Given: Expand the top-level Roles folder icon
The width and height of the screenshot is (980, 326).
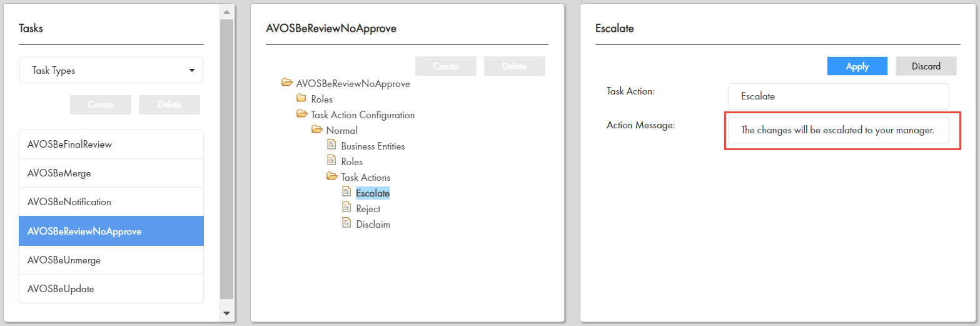Looking at the screenshot, I should coord(302,98).
